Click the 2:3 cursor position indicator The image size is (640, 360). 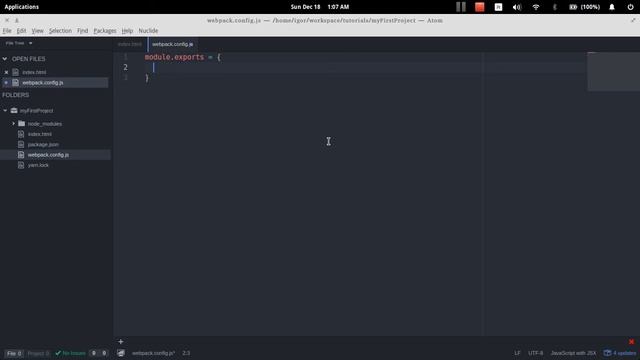pyautogui.click(x=186, y=353)
